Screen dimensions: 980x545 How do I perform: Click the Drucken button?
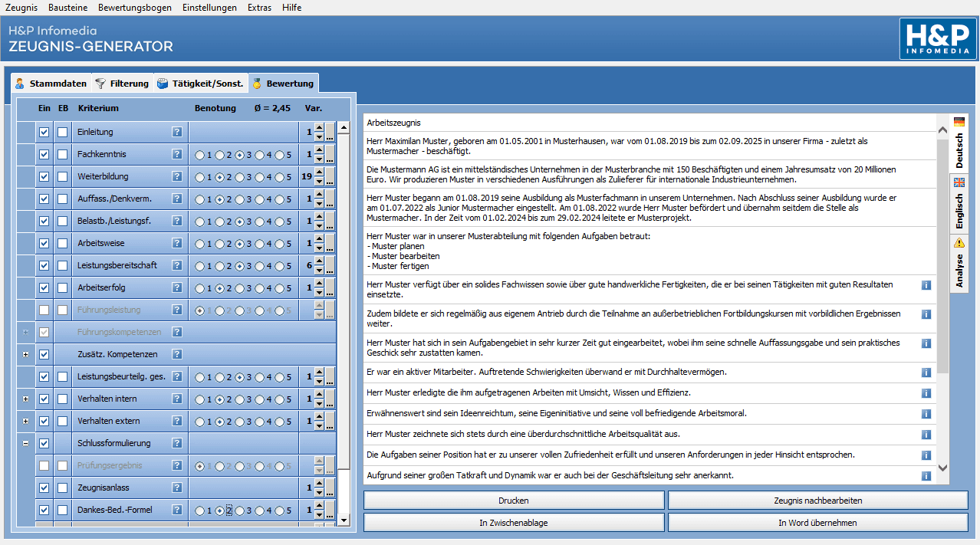pos(514,501)
